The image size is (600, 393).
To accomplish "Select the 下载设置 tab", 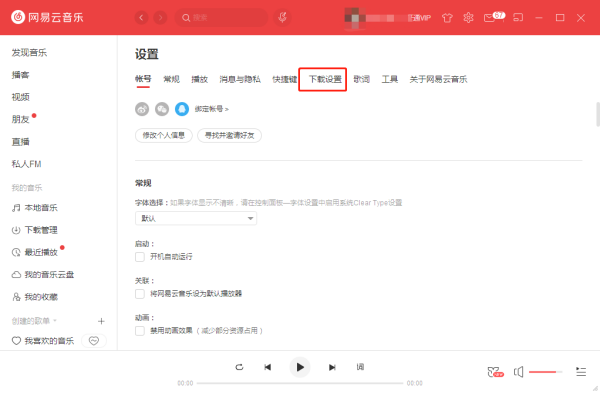I will point(325,79).
